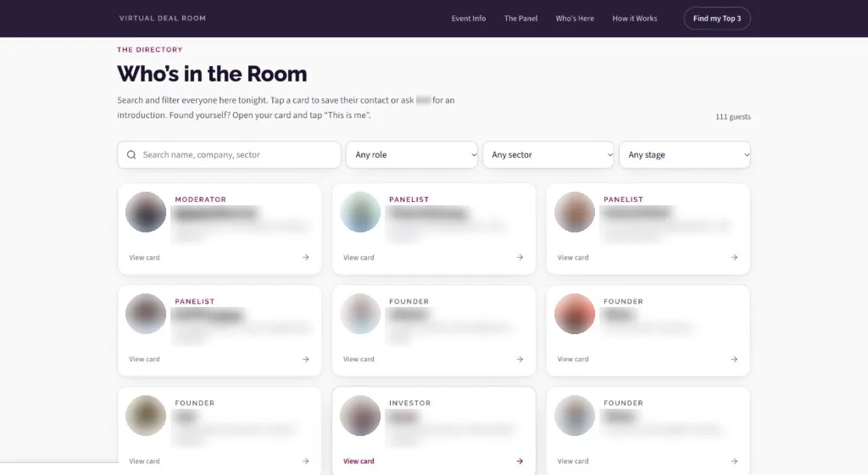Click the INVESTOR role label
This screenshot has height=475, width=868.
coord(409,403)
